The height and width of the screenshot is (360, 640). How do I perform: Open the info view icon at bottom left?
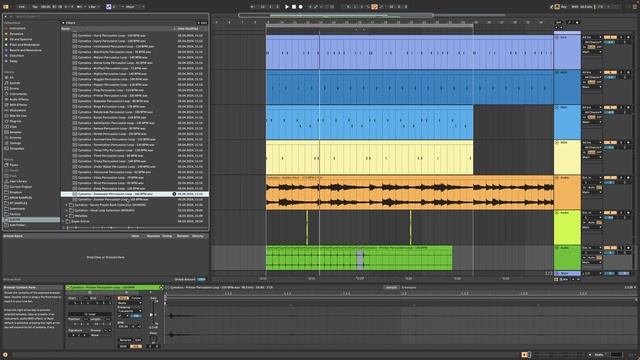click(5, 355)
